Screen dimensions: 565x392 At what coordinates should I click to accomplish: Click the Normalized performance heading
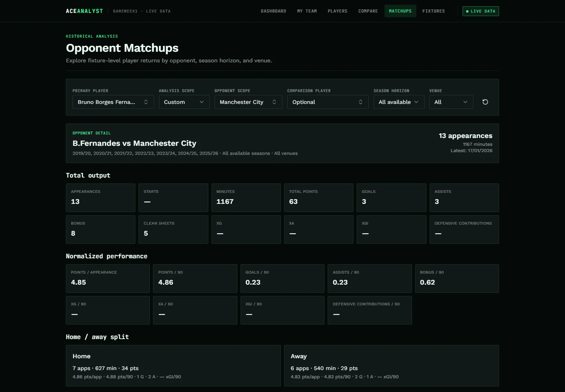tap(107, 256)
